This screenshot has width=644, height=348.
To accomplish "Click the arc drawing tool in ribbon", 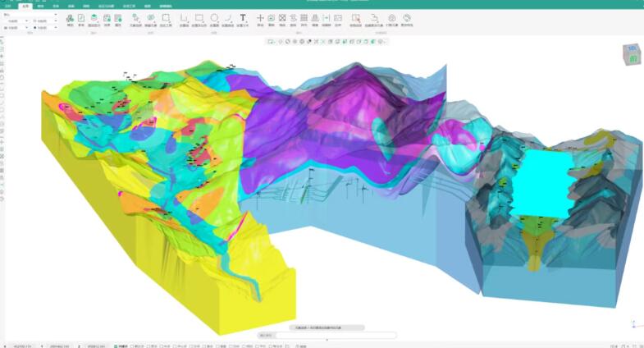I will coord(228,17).
